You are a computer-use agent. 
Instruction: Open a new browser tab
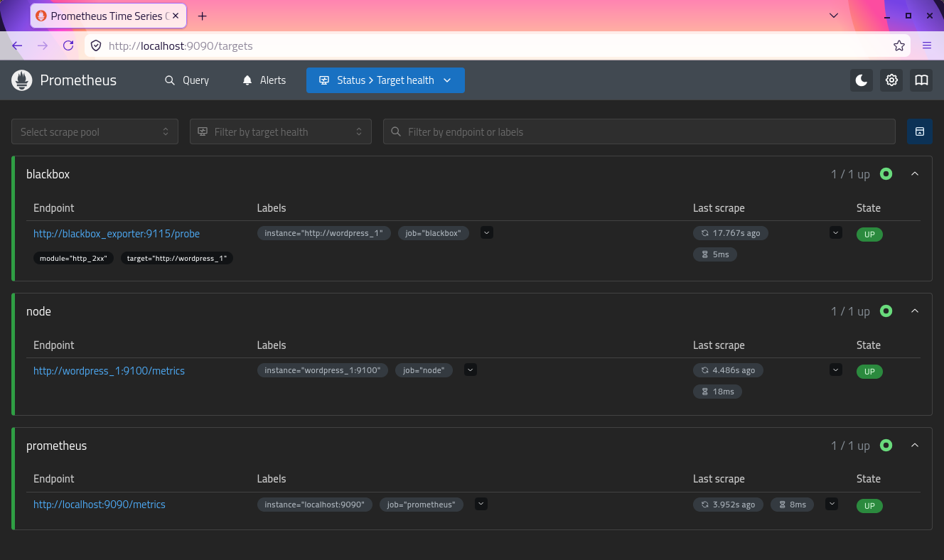[x=202, y=16]
